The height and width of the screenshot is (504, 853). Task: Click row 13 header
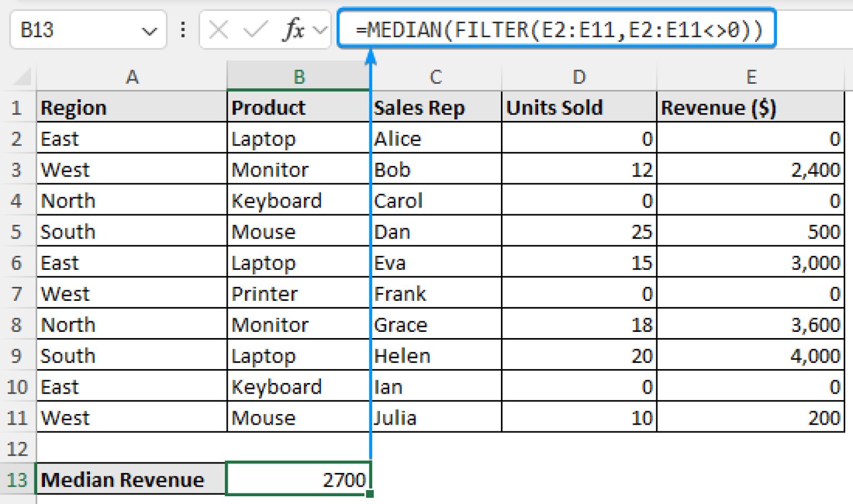(17, 478)
